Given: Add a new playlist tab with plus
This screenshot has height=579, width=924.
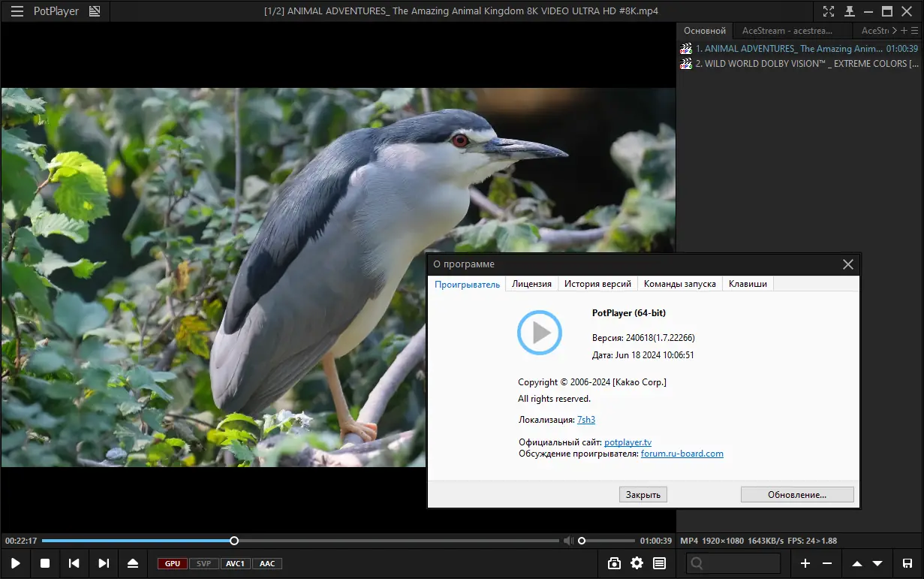Looking at the screenshot, I should pos(904,31).
